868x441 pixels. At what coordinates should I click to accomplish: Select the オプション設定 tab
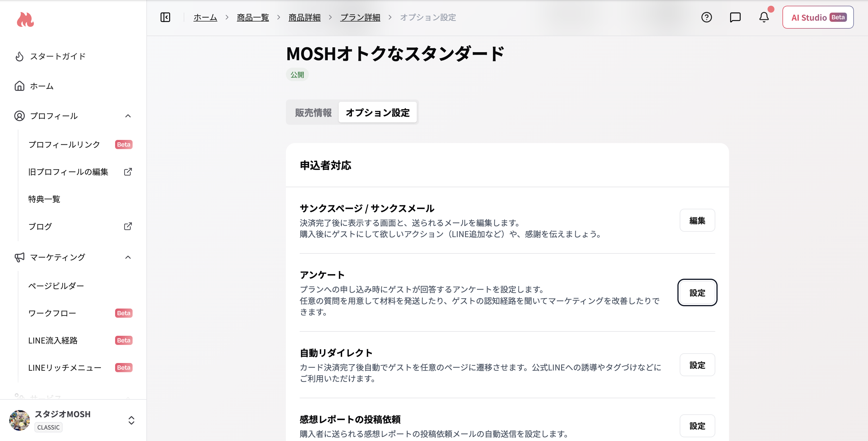377,112
